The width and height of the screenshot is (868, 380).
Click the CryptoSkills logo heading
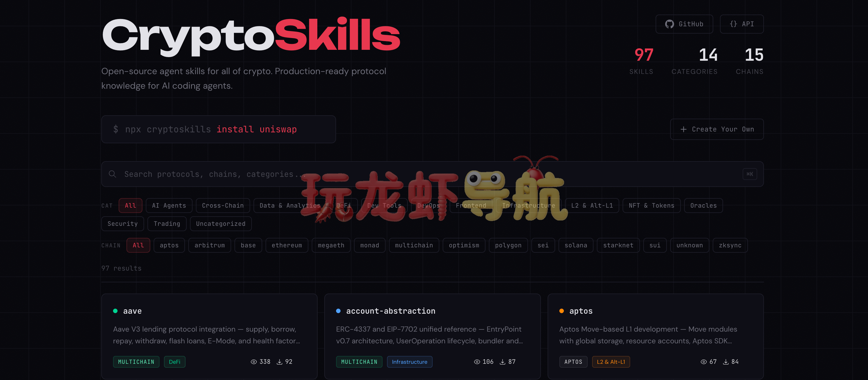(251, 36)
